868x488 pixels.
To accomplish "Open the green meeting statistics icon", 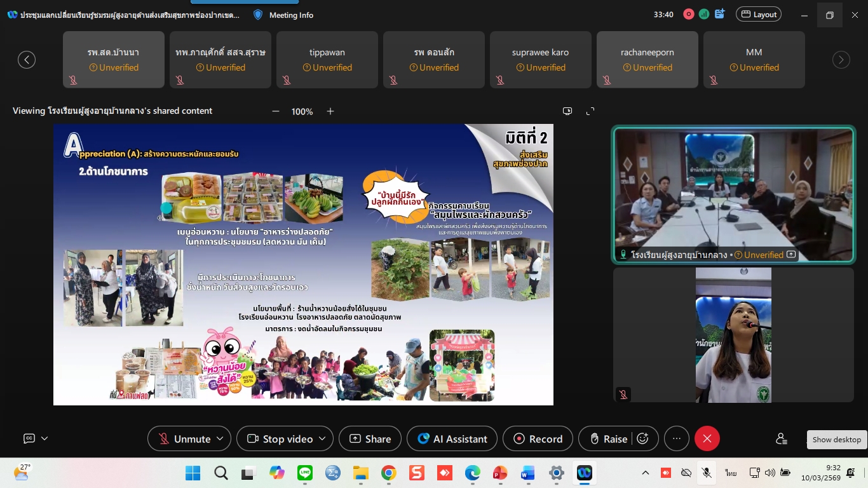I will [704, 14].
